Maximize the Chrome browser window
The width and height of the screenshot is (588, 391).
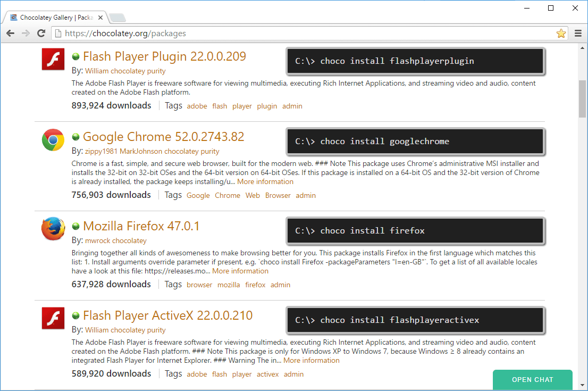point(550,8)
